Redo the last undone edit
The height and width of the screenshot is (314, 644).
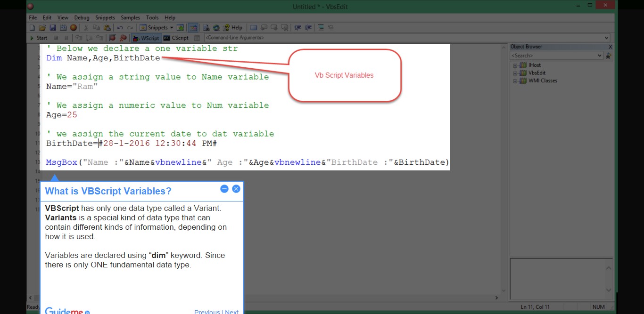click(x=130, y=28)
